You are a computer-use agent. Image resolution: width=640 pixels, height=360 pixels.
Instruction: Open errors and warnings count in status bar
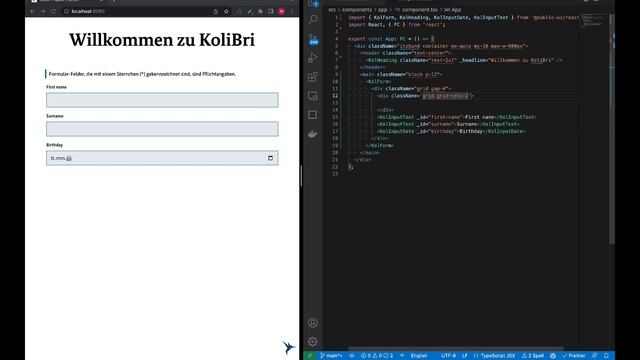tap(377, 356)
